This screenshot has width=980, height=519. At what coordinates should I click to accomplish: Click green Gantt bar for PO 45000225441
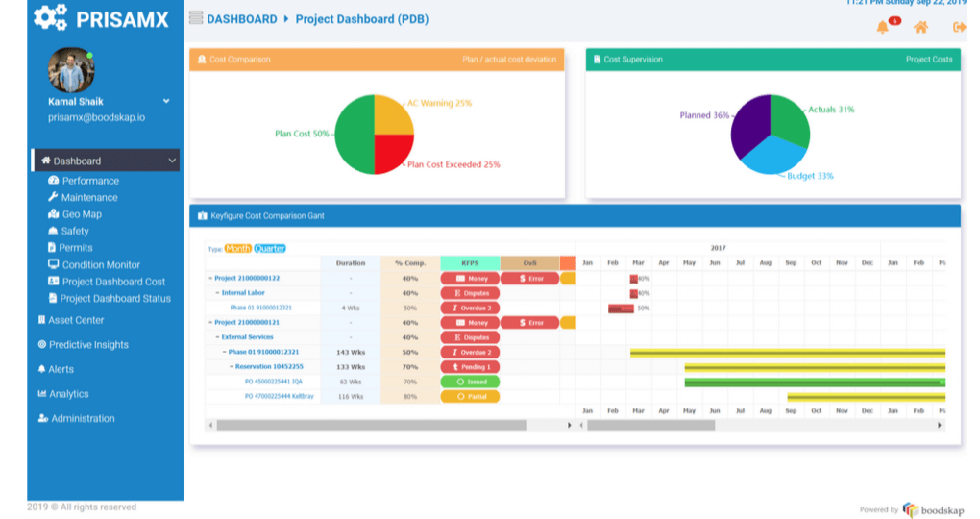[x=815, y=383]
